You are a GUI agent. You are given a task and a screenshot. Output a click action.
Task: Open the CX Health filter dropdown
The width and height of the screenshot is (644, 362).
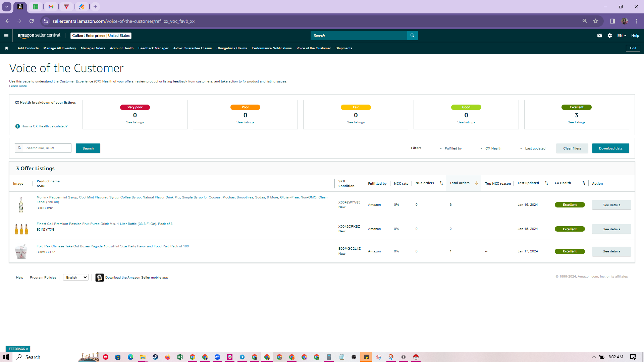pos(491,148)
